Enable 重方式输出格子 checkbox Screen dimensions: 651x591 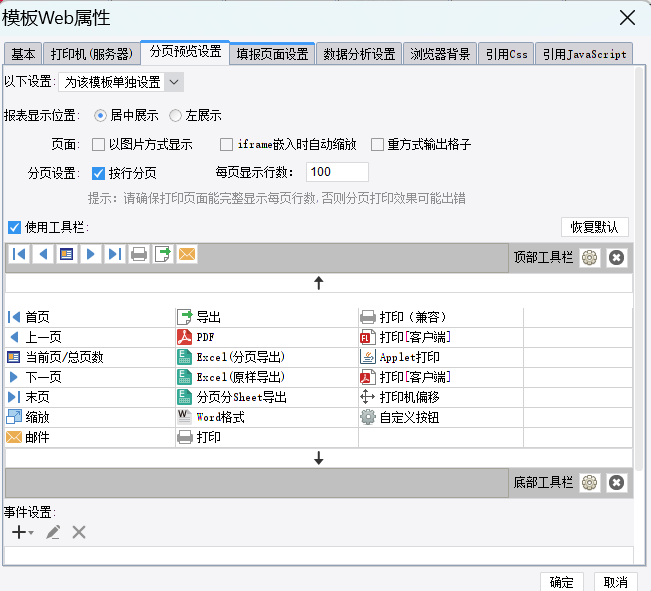point(377,145)
